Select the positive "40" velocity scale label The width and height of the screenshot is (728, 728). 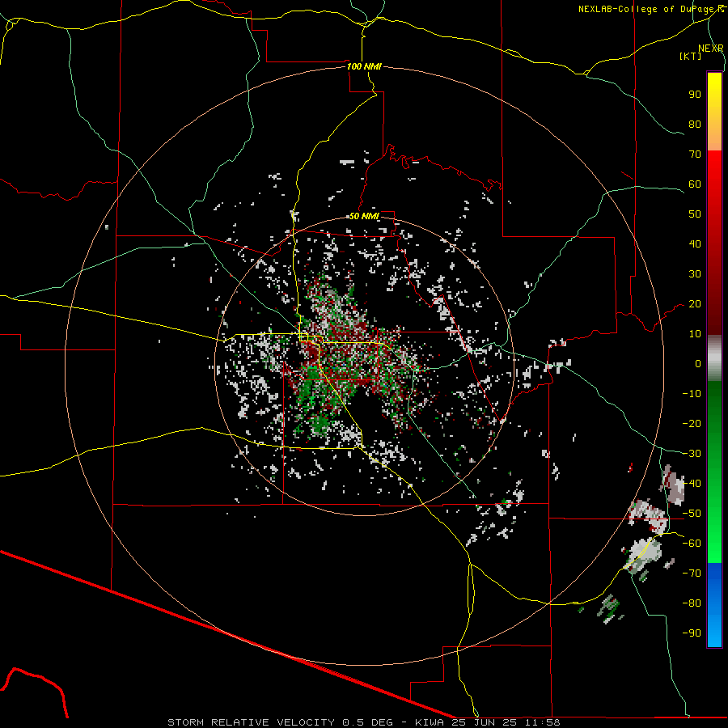(x=695, y=244)
